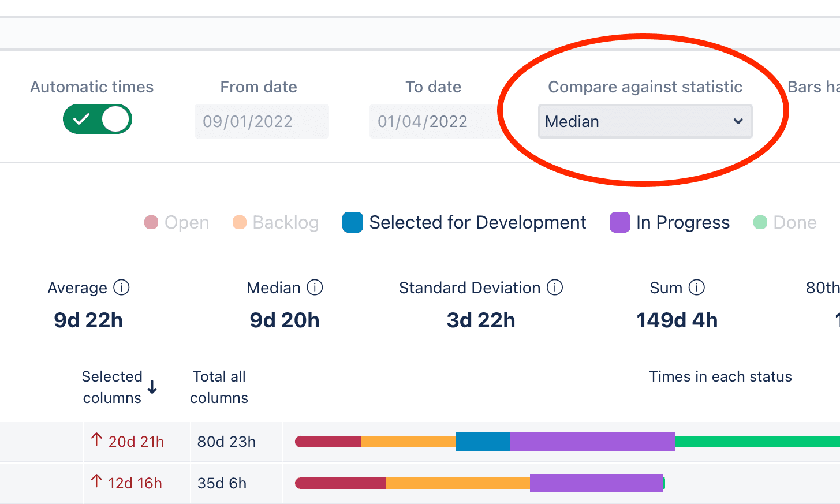
Task: Click the Times in each status header
Action: coord(720,376)
